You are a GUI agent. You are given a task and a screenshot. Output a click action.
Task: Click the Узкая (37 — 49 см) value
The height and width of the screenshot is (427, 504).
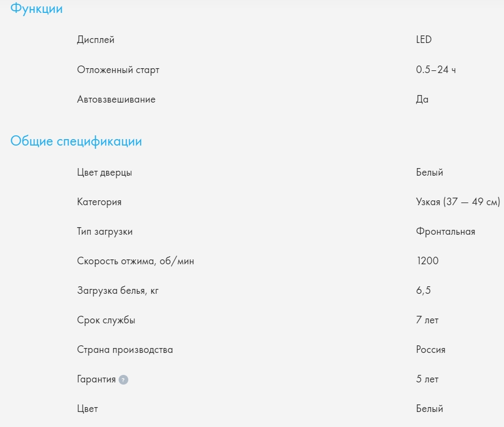[458, 202]
